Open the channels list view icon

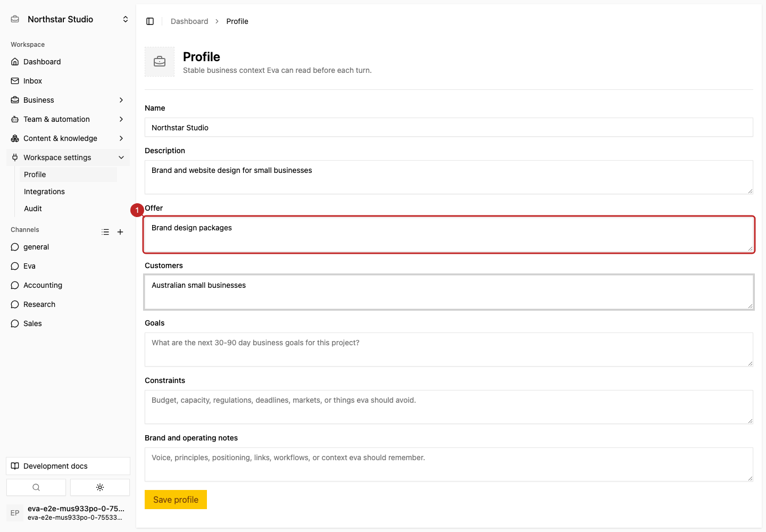coord(105,232)
